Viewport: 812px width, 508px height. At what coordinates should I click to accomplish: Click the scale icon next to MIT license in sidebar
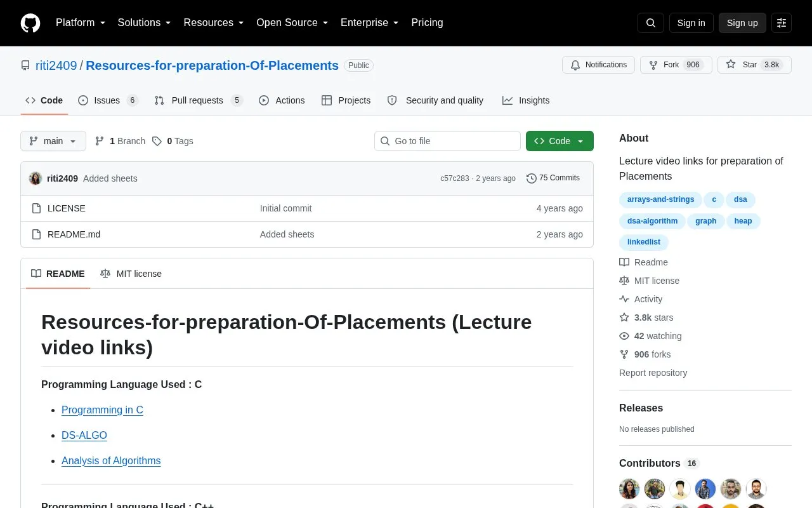point(624,281)
